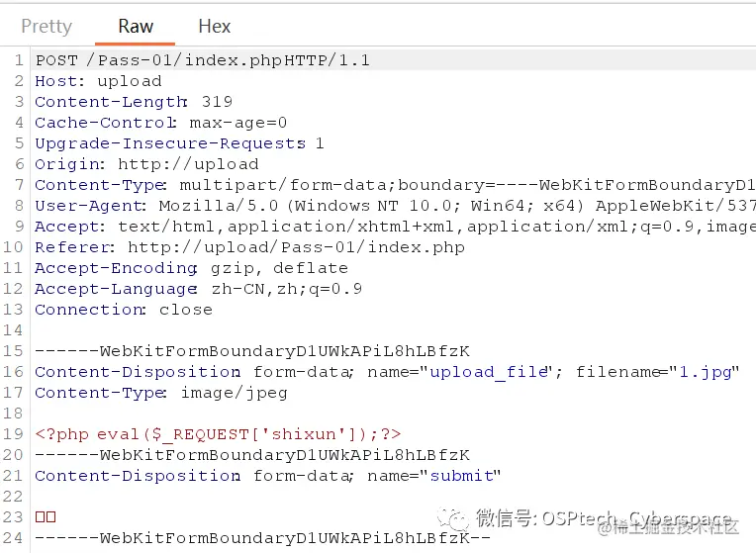This screenshot has width=756, height=553.
Task: Click the User-Agent Mozilla/5.0 header
Action: pyautogui.click(x=395, y=206)
